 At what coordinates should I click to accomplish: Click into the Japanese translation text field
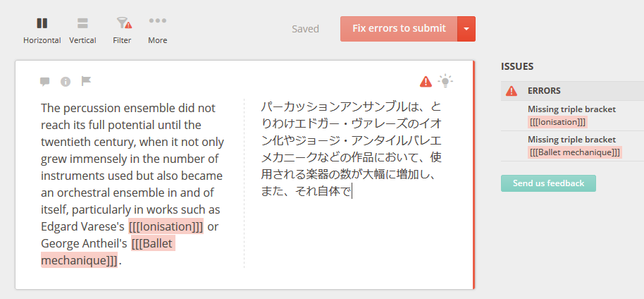pyautogui.click(x=352, y=183)
